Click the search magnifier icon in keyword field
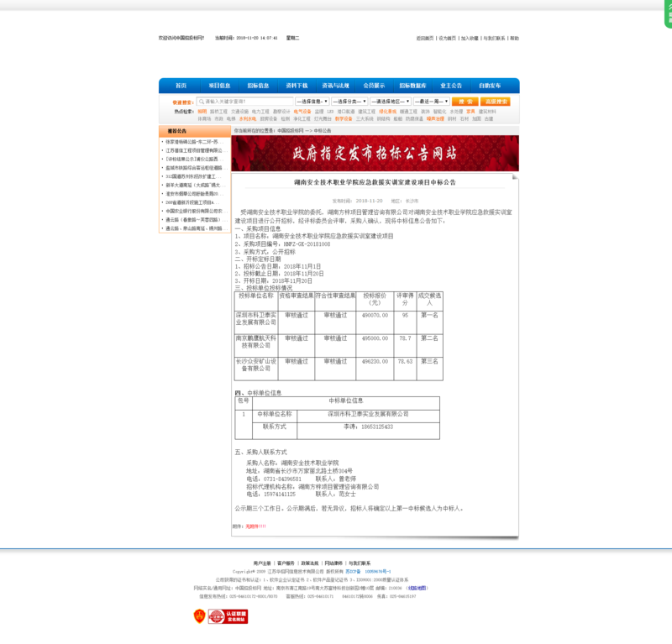The width and height of the screenshot is (672, 644). click(x=202, y=102)
